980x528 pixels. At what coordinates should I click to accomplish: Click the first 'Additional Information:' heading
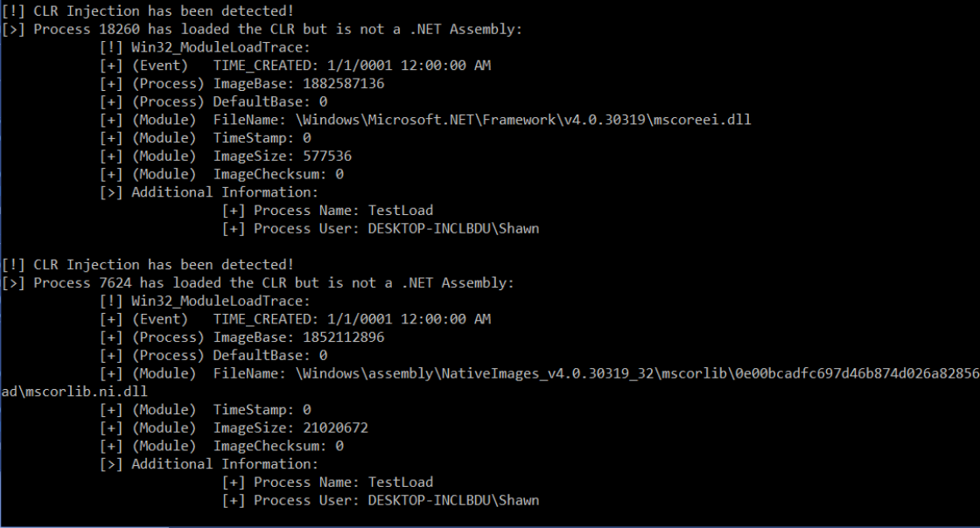click(x=209, y=192)
